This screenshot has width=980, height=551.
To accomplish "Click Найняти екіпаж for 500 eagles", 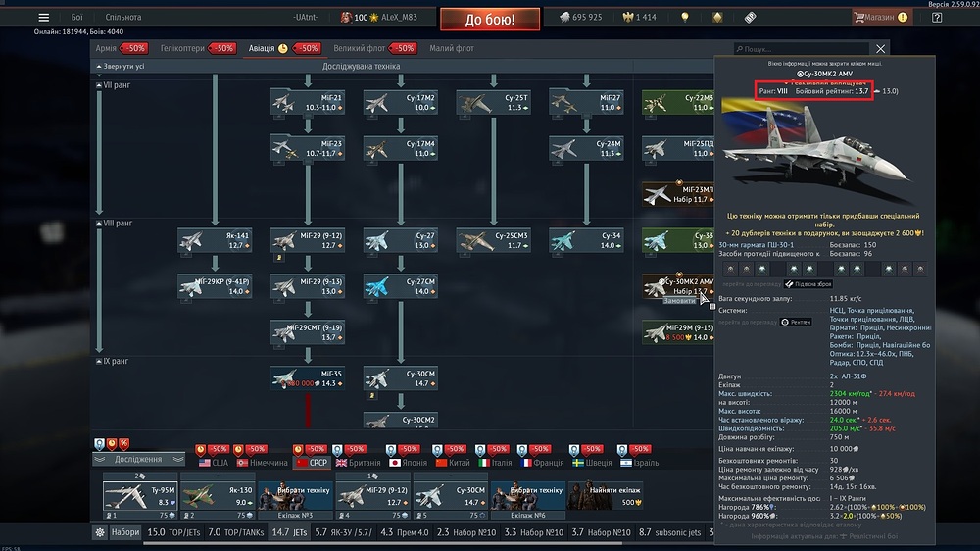I will (605, 495).
